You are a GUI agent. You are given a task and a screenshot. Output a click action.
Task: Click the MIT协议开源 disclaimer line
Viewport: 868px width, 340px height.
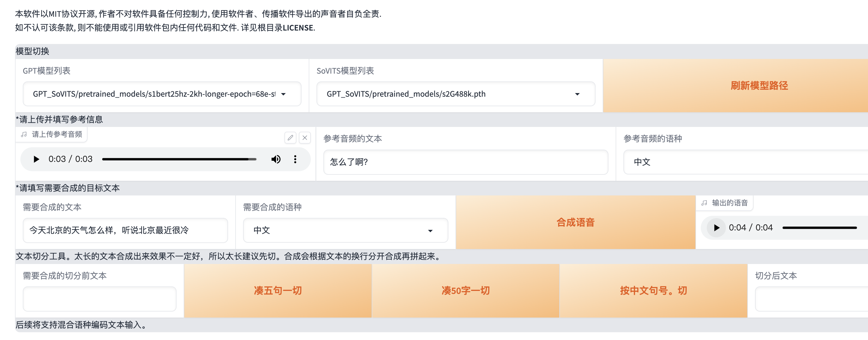coord(198,14)
